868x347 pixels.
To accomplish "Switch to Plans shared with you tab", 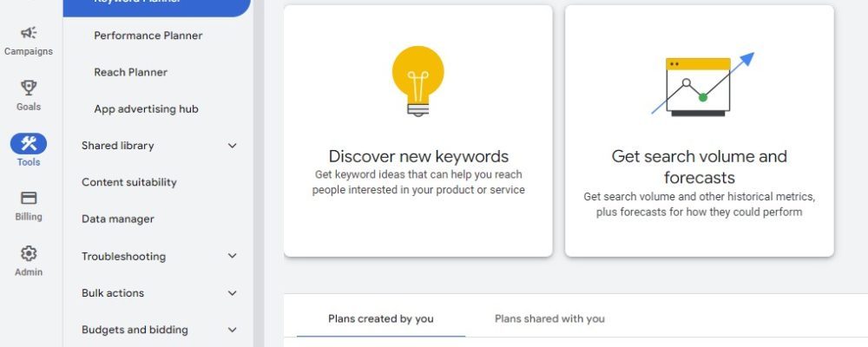I will point(549,318).
